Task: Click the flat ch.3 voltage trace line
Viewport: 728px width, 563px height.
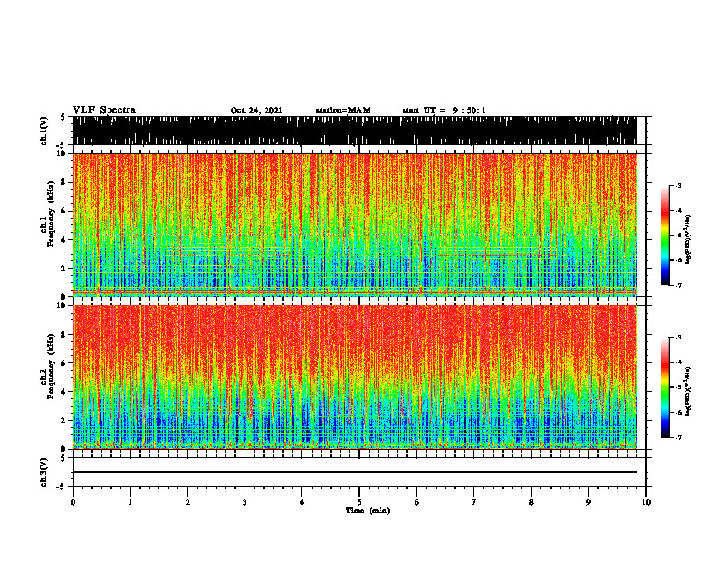Action: [354, 472]
